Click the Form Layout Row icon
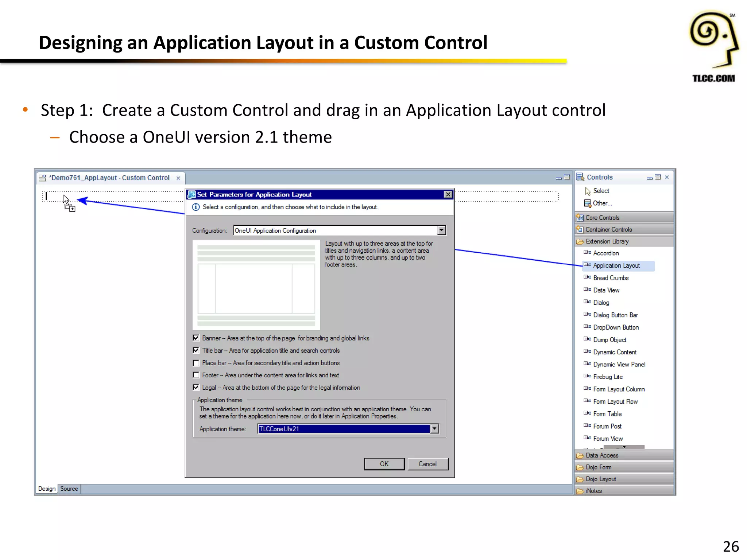The height and width of the screenshot is (560, 747). 587,401
